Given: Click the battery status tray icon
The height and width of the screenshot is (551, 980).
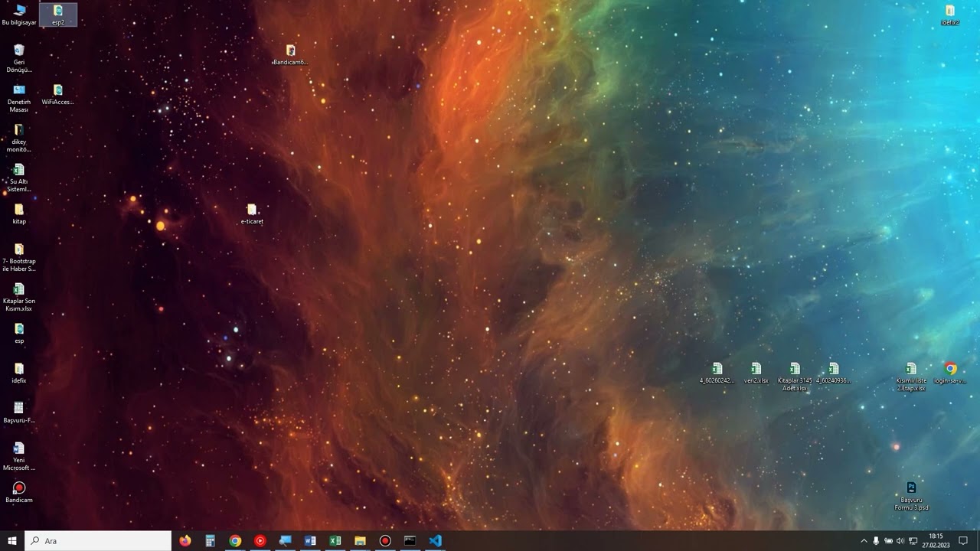Looking at the screenshot, I should [888, 541].
